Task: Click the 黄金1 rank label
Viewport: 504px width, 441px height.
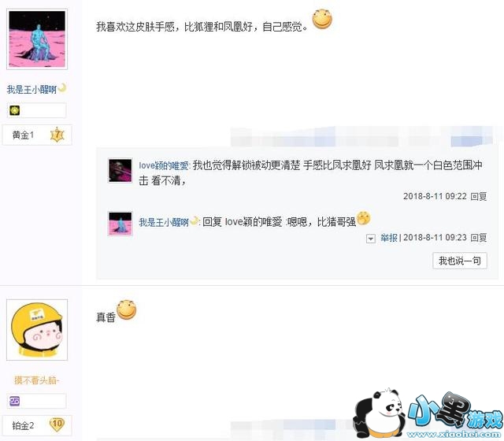Action: click(23, 135)
